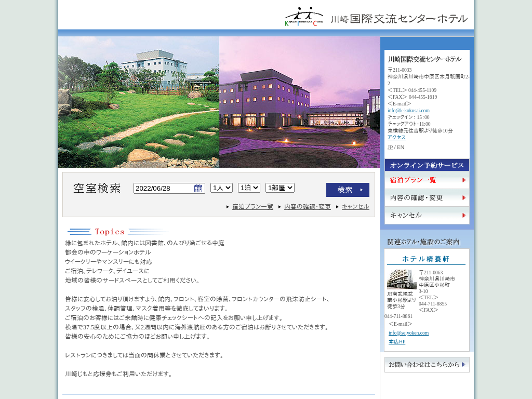Click the Kawasaki International Center logo
532x399 pixels.
(303, 16)
